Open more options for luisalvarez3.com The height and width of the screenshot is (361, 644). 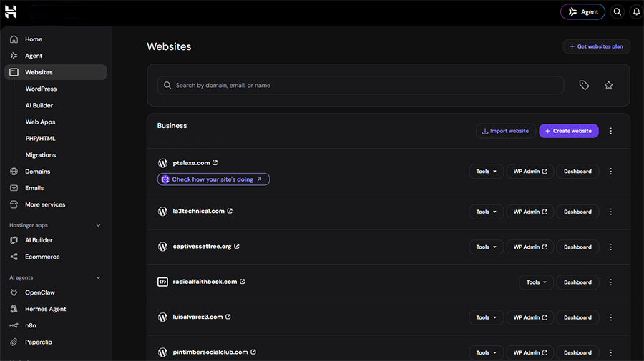(611, 317)
